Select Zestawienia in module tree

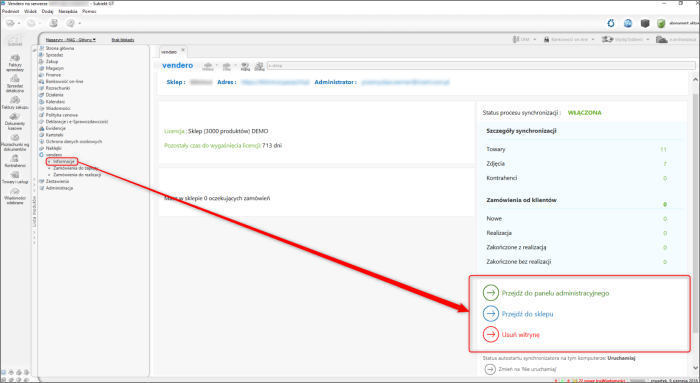point(57,182)
